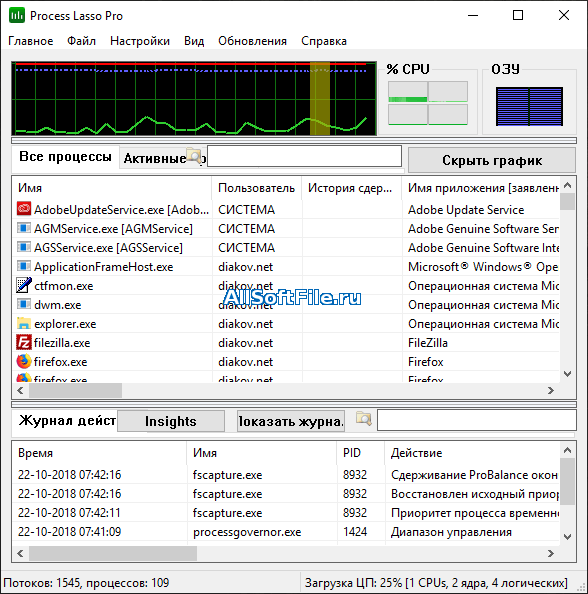Sort log by Действие column header
Screen dimensions: 588x594
coord(472,453)
